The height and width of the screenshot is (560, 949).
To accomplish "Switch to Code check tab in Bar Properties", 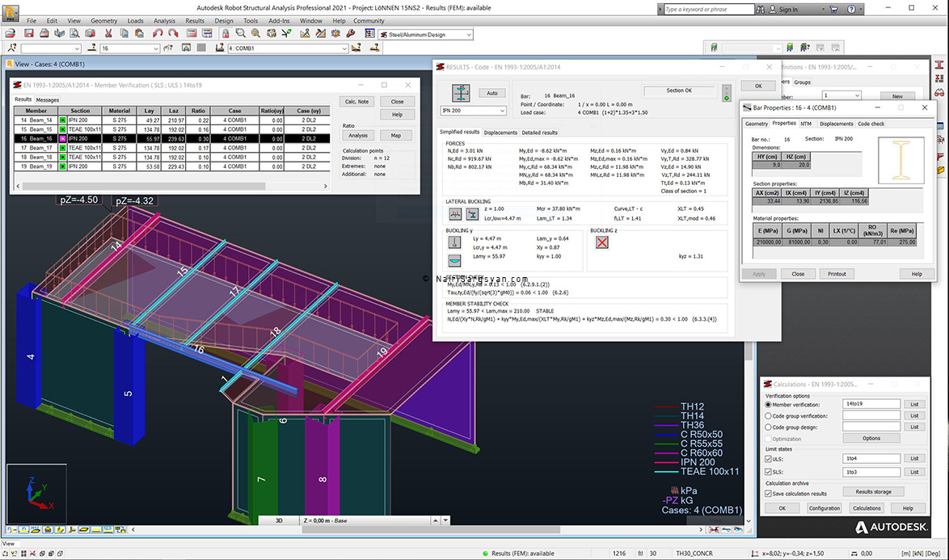I will pos(871,124).
